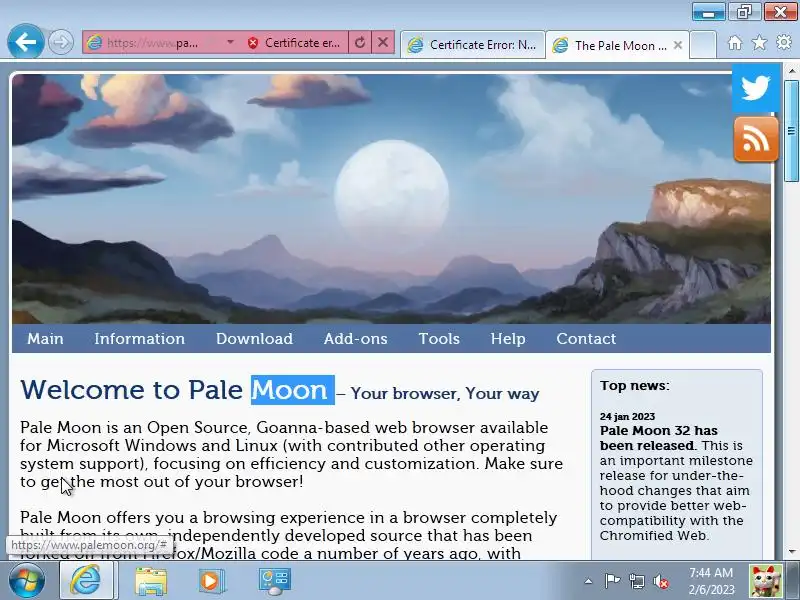Open the Download menu item
Viewport: 800px width, 600px height.
[254, 339]
